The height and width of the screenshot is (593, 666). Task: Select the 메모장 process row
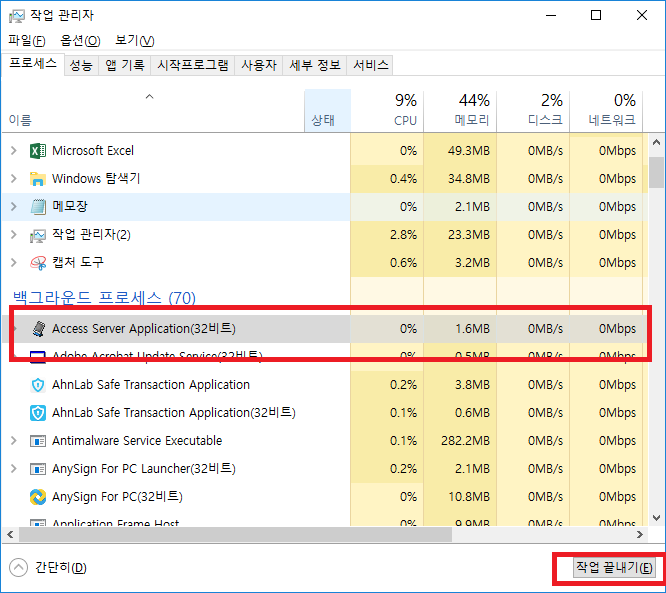(325, 207)
